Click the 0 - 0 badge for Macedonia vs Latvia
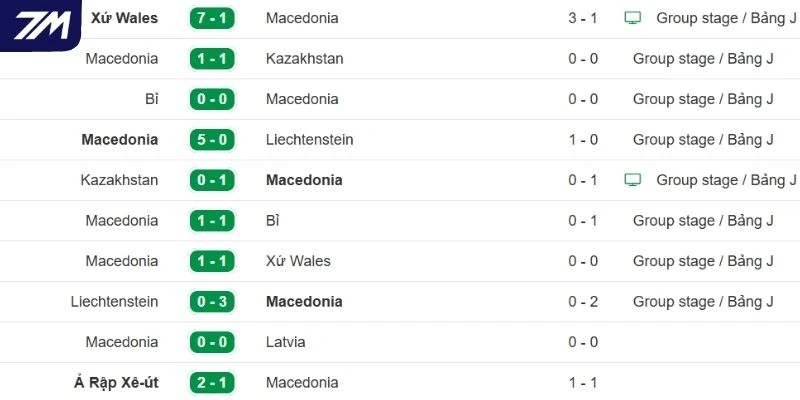 [212, 342]
